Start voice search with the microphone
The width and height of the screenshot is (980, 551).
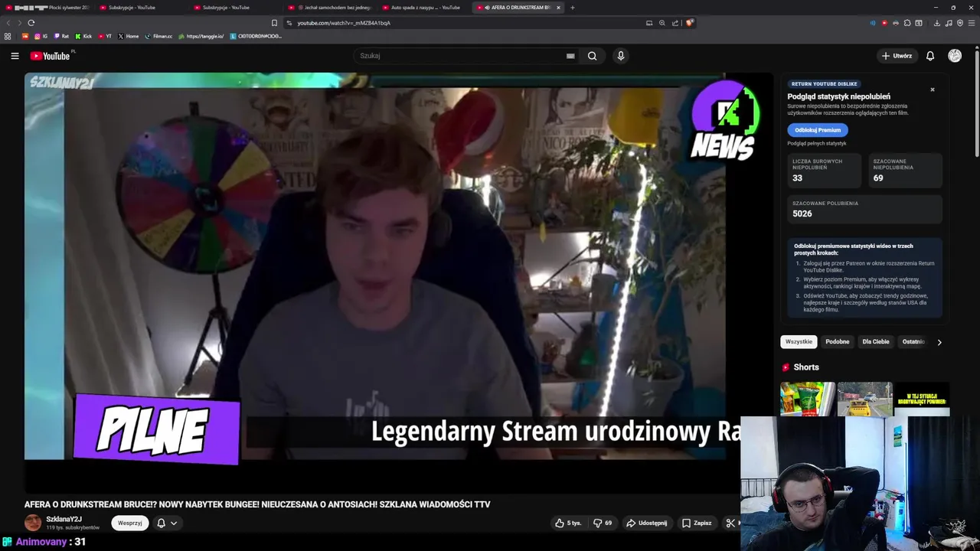point(621,56)
